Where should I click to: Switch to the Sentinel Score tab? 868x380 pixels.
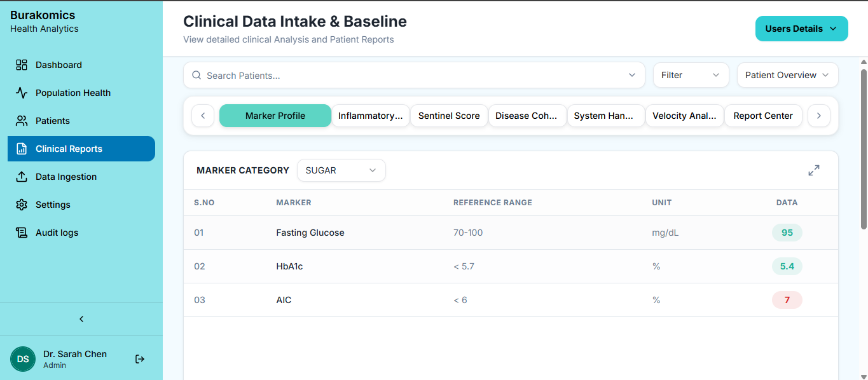[x=449, y=116]
